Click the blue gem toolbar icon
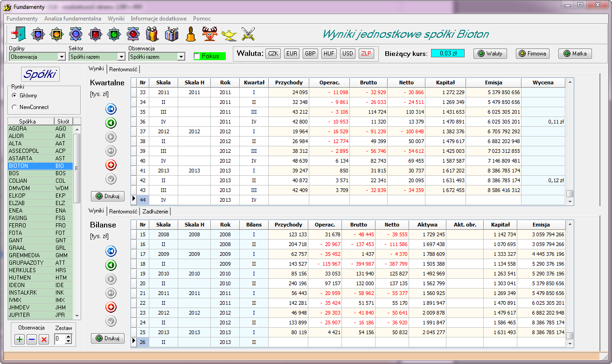This screenshot has width=612, height=364. point(38,34)
